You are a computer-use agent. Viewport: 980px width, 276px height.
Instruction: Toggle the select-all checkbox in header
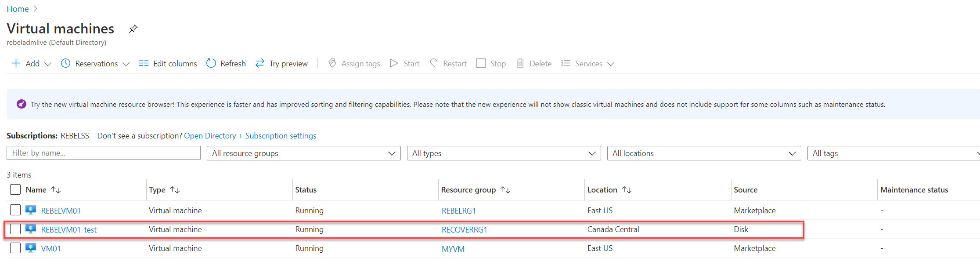[15, 189]
